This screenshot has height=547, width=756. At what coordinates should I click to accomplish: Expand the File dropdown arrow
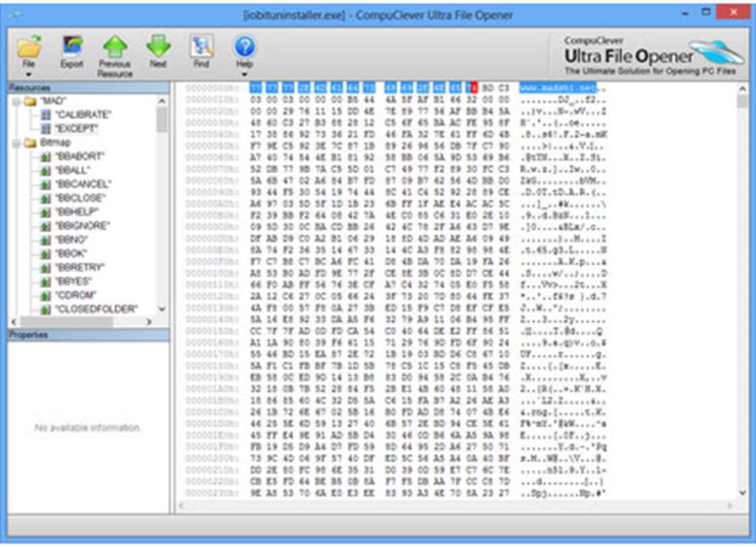point(28,74)
